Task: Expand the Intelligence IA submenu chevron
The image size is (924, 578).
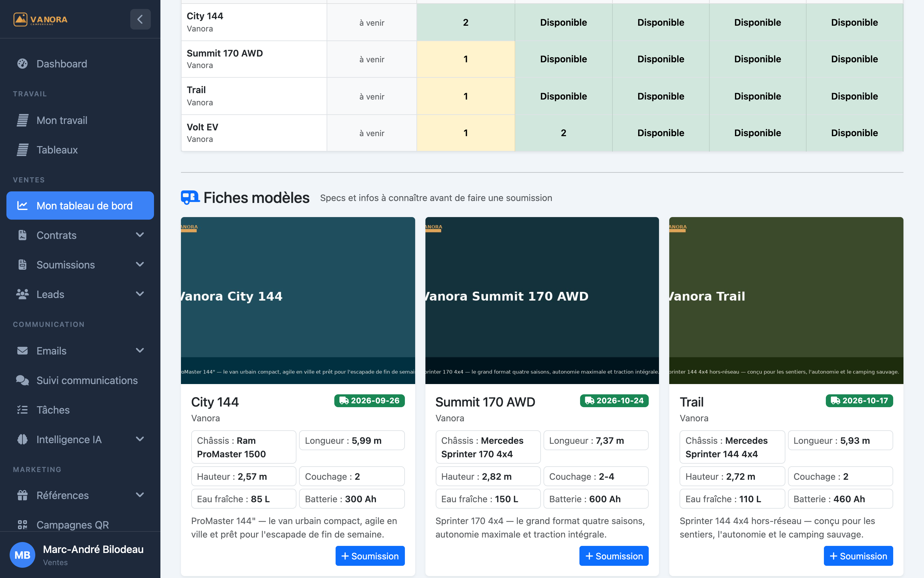Action: click(140, 439)
